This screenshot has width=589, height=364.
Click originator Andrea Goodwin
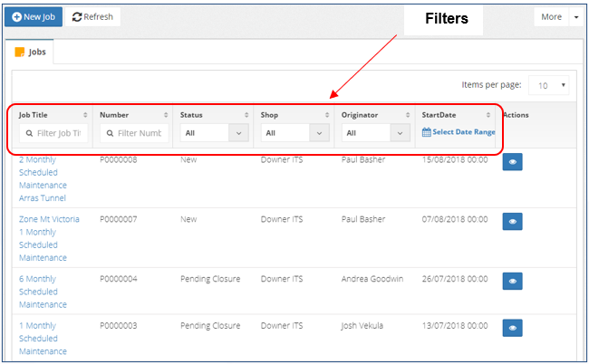tap(372, 279)
